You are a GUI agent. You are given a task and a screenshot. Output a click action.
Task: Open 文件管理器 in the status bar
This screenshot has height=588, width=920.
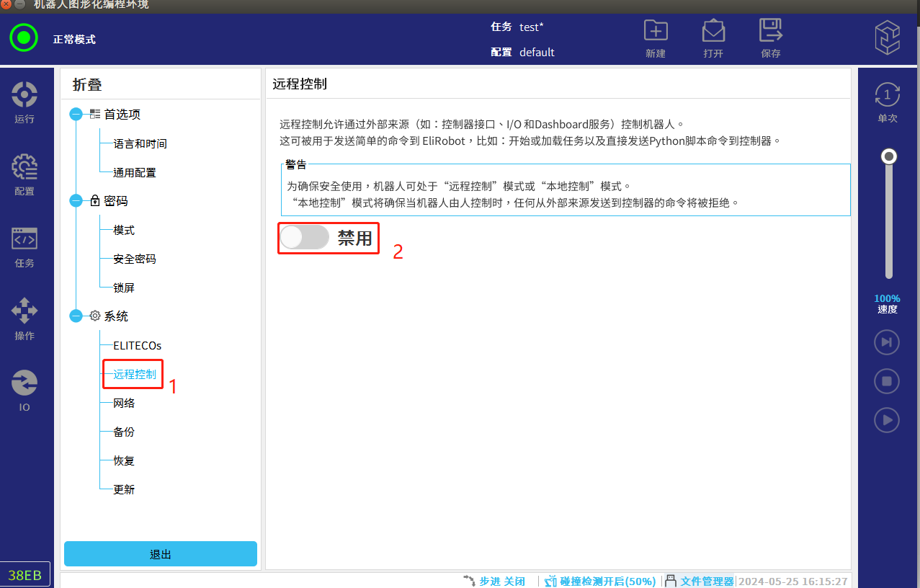click(x=700, y=582)
